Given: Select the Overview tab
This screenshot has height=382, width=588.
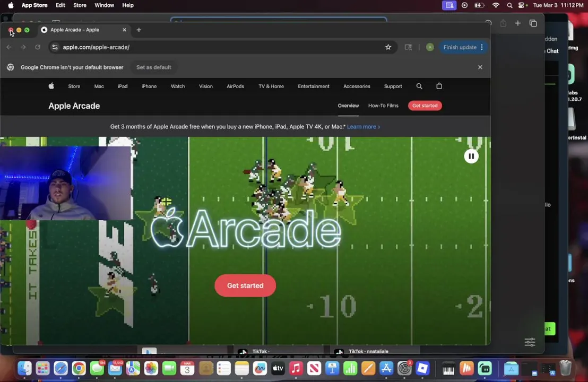Looking at the screenshot, I should coord(348,106).
